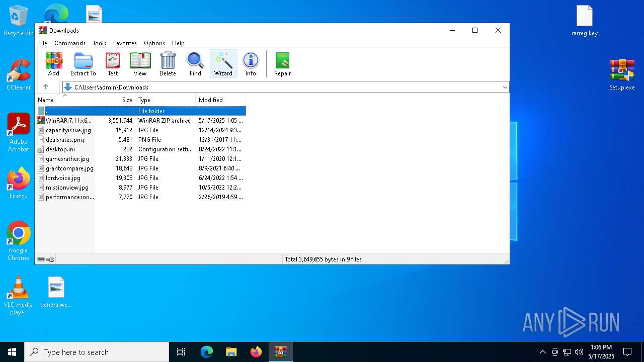Open Microsoft Edge from the taskbar
The height and width of the screenshot is (362, 644).
pos(207,352)
